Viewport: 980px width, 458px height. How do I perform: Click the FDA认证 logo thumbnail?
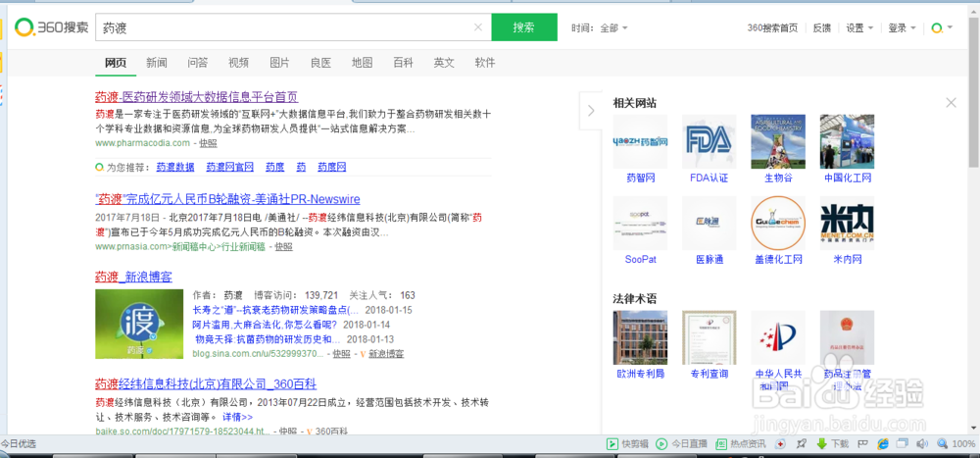(709, 141)
